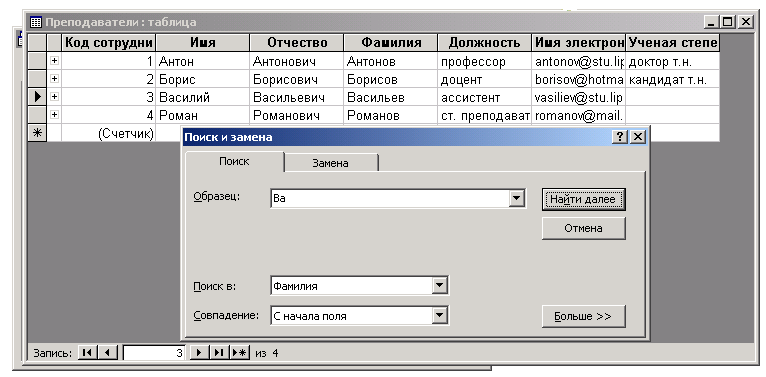766x377 pixels.
Task: Click Образец input field containing Ва
Action: click(x=389, y=199)
